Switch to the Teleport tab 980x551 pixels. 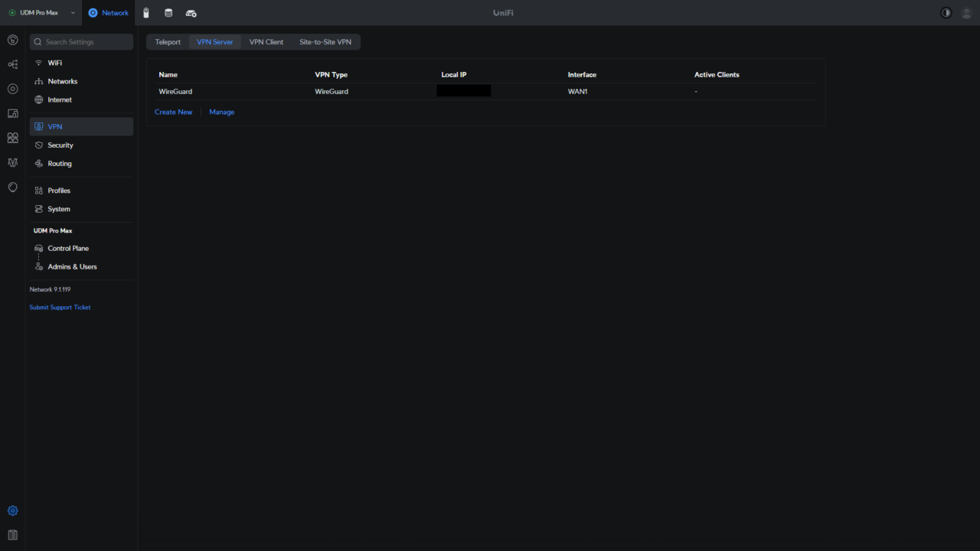click(168, 42)
